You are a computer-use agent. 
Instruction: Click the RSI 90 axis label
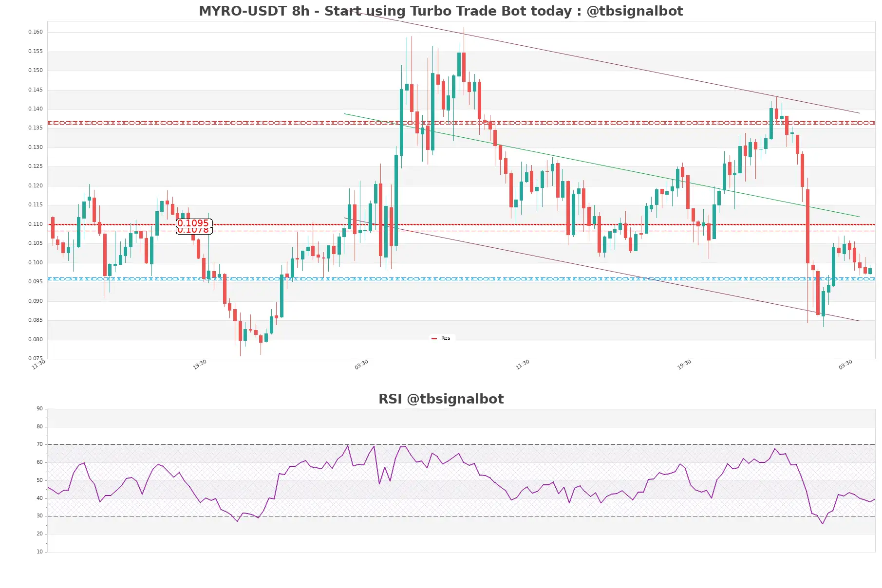click(x=39, y=409)
